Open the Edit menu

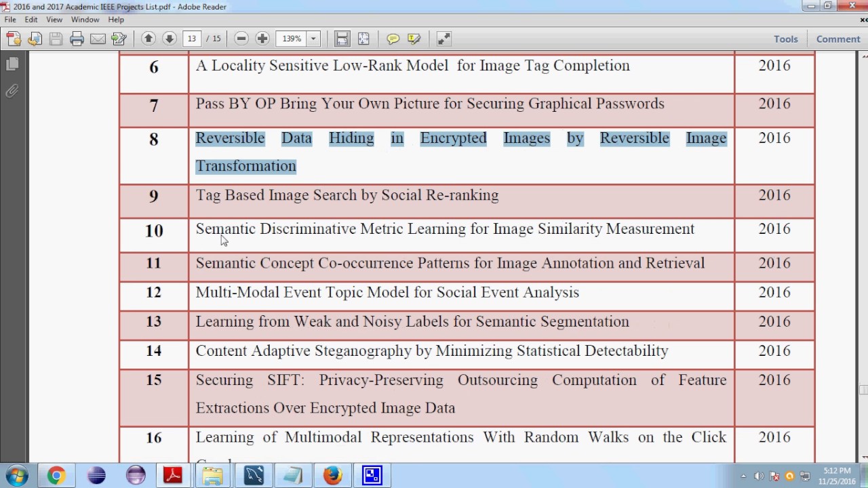[x=31, y=20]
